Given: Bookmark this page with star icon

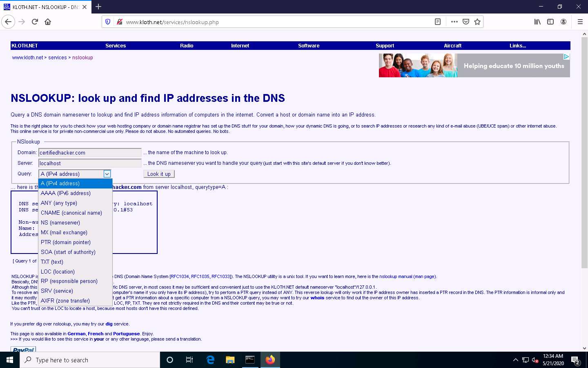Looking at the screenshot, I should coord(477,22).
